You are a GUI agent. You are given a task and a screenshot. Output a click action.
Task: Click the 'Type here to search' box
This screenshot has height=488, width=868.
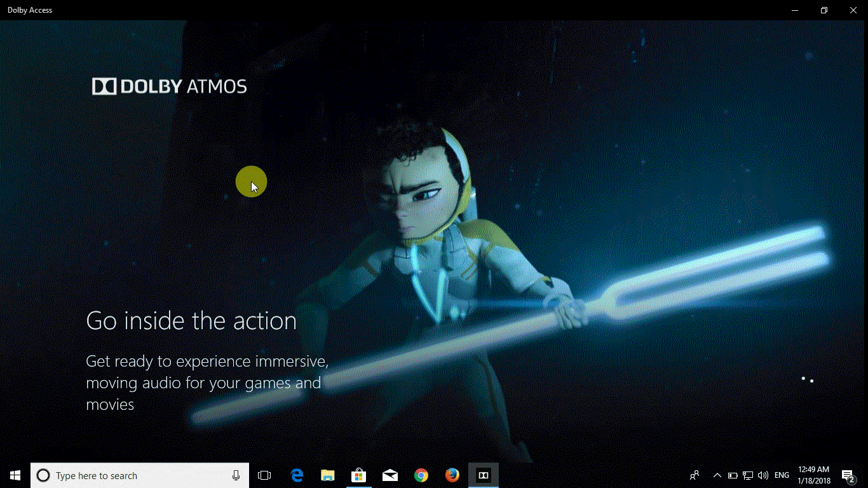140,475
